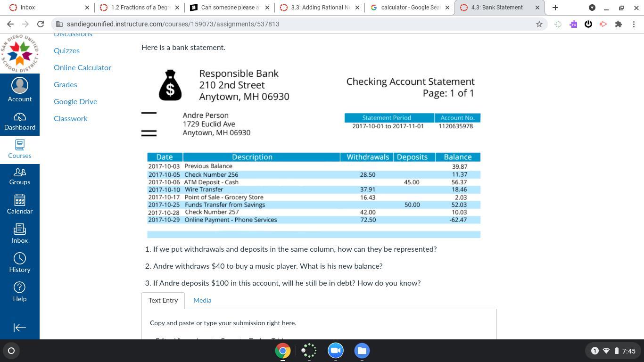Open History in global navigation

click(19, 263)
